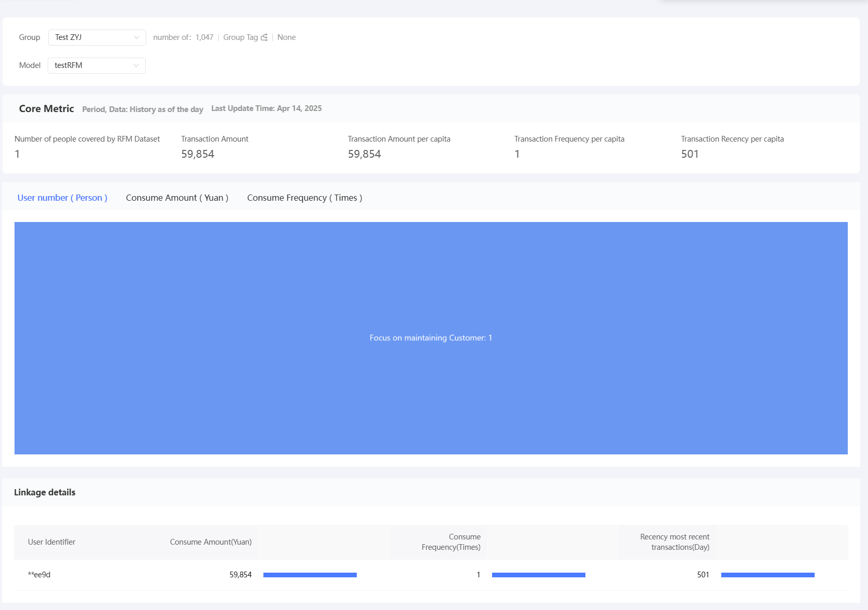The image size is (868, 610).
Task: Click the Recency most recent transactions header
Action: coord(675,542)
